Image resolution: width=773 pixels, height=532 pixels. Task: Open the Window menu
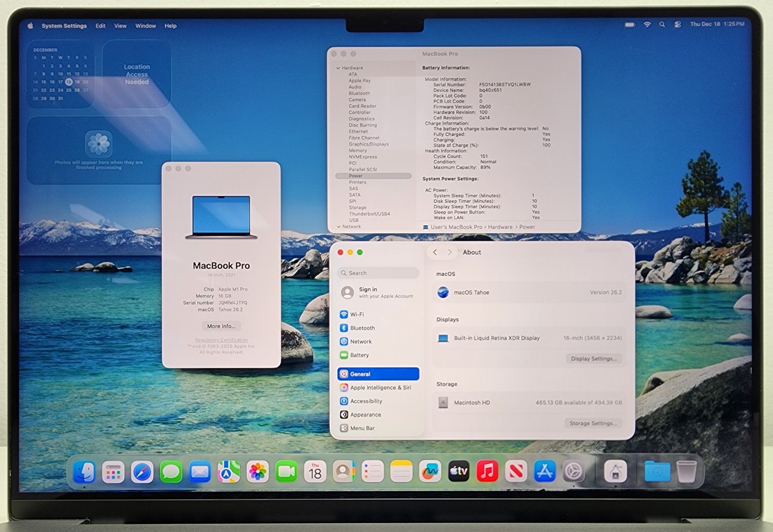coord(145,26)
